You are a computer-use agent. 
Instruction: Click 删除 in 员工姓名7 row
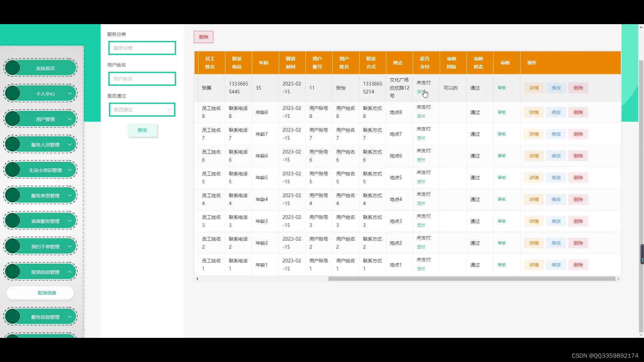coord(578,134)
